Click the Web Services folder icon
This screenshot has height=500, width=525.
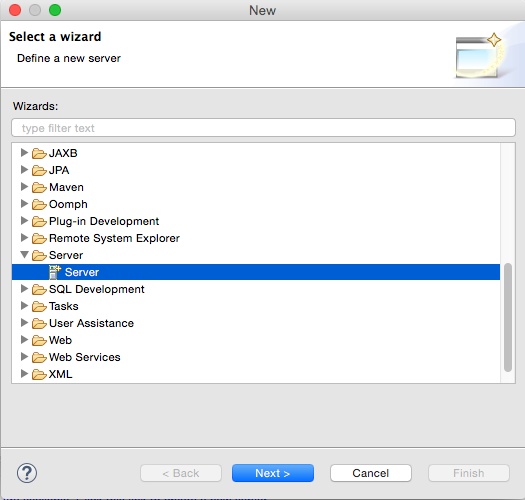coord(39,357)
